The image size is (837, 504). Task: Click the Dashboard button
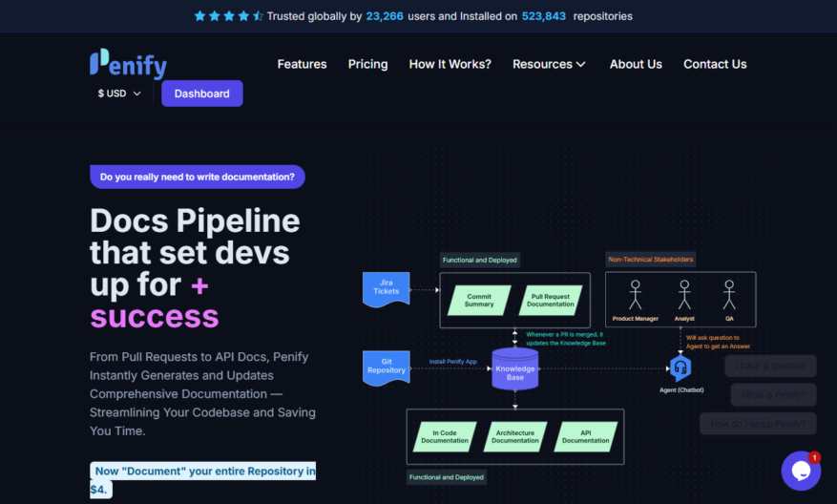click(201, 94)
